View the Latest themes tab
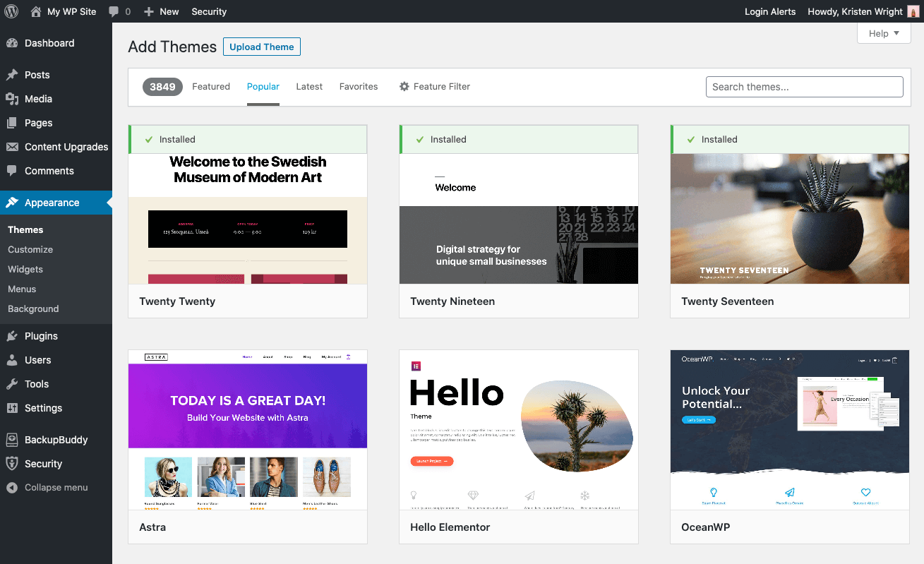The image size is (924, 564). (309, 86)
